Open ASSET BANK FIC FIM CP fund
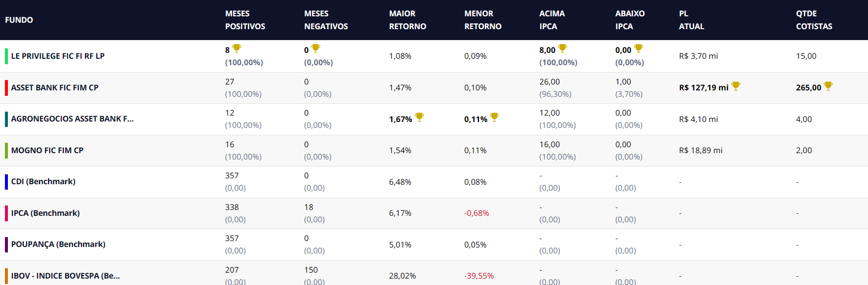This screenshot has width=868, height=285. (55, 88)
